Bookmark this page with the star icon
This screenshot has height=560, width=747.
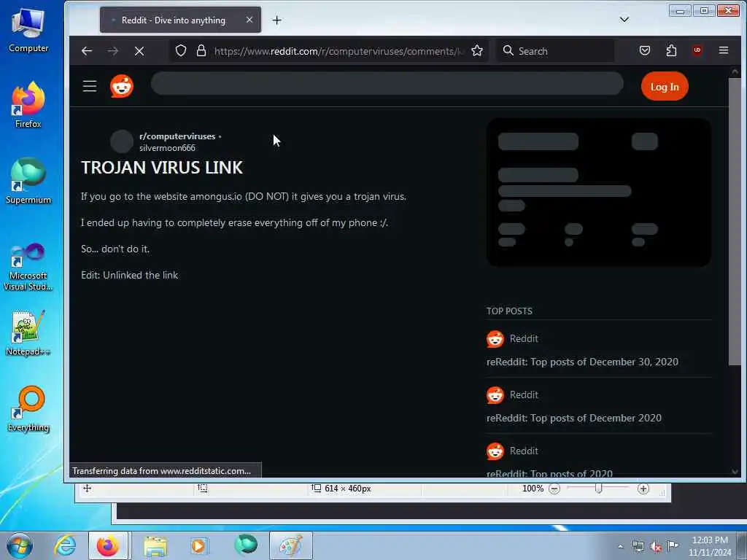coord(477,51)
